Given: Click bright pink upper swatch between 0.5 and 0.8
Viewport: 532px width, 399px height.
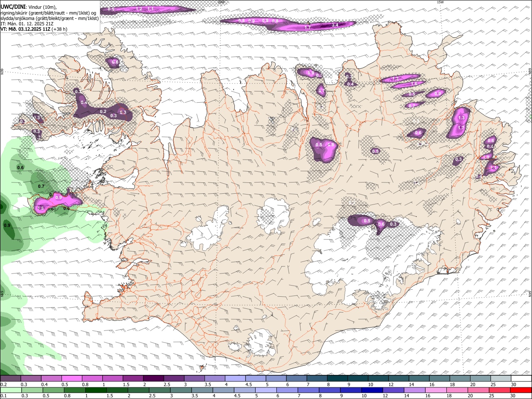Looking at the screenshot, I should 71,378.
